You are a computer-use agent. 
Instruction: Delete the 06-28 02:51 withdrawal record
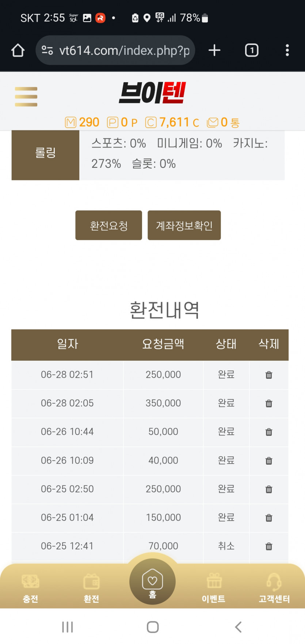[x=269, y=375]
